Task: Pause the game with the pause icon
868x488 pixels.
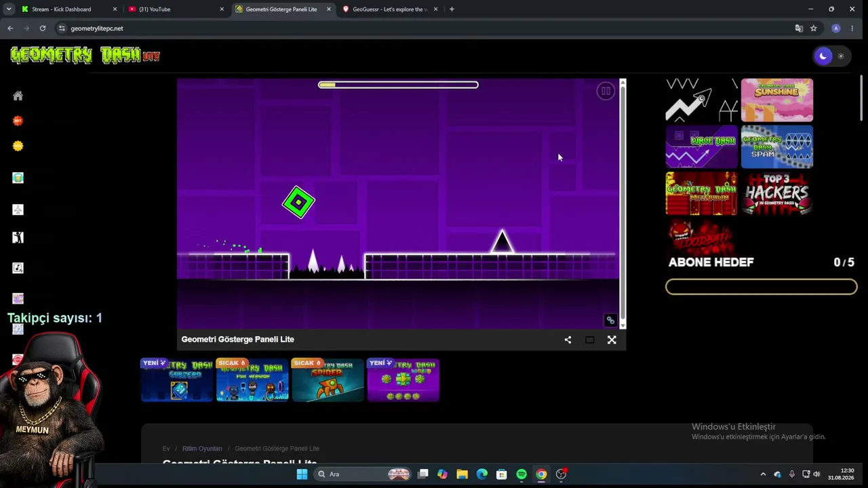Action: [x=605, y=91]
